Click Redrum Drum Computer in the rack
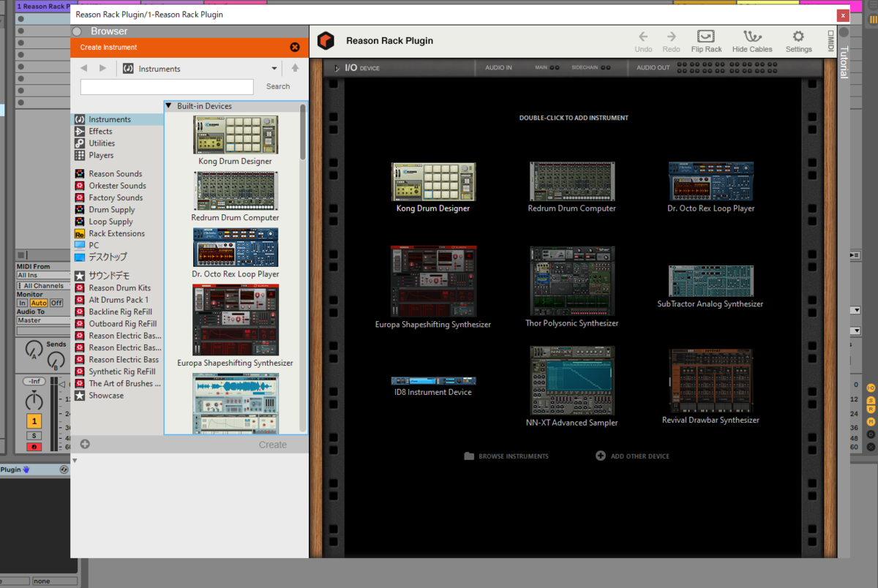 [572, 187]
